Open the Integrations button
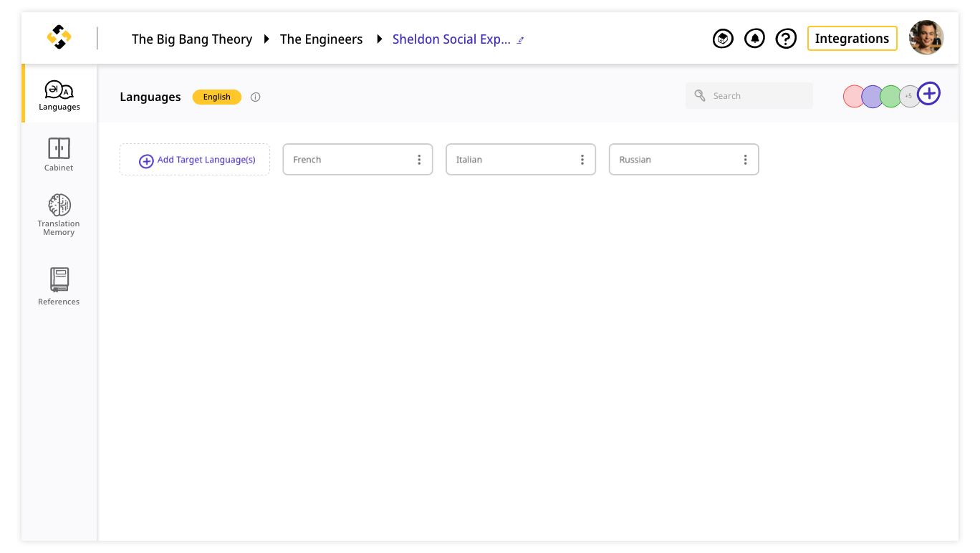This screenshot has height=553, width=980. [x=852, y=39]
